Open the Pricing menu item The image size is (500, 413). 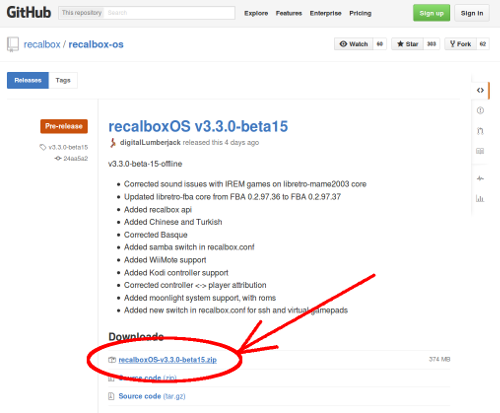[x=360, y=13]
